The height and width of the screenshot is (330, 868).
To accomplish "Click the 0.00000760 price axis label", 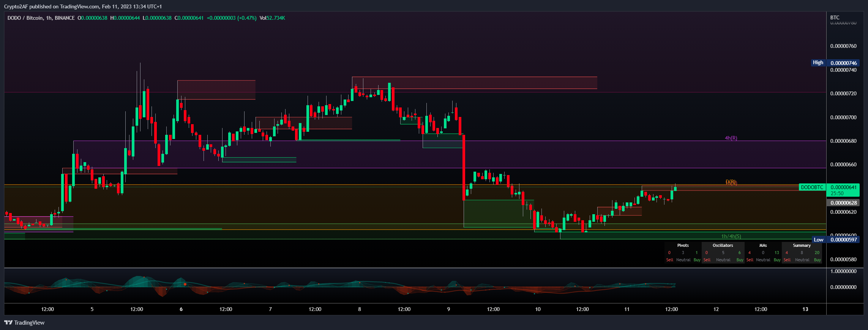I will click(x=843, y=46).
